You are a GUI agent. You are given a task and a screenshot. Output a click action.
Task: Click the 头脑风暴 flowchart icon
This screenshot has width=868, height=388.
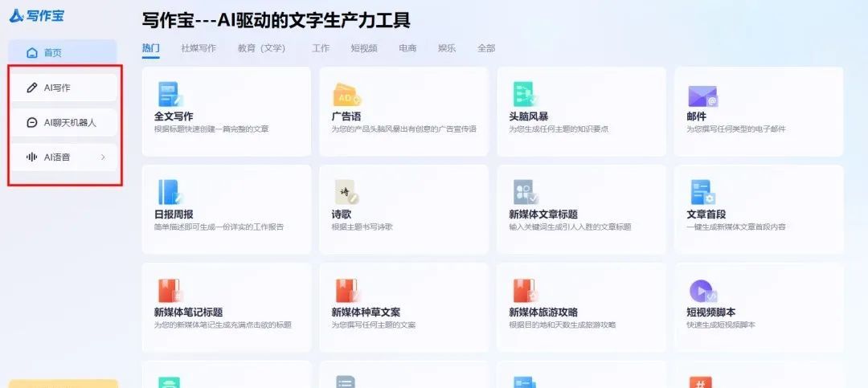click(524, 94)
